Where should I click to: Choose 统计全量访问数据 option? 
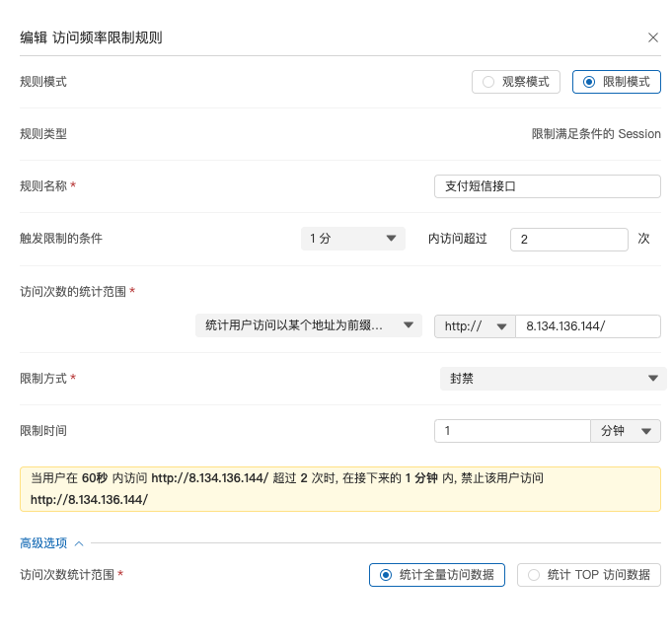(x=436, y=575)
